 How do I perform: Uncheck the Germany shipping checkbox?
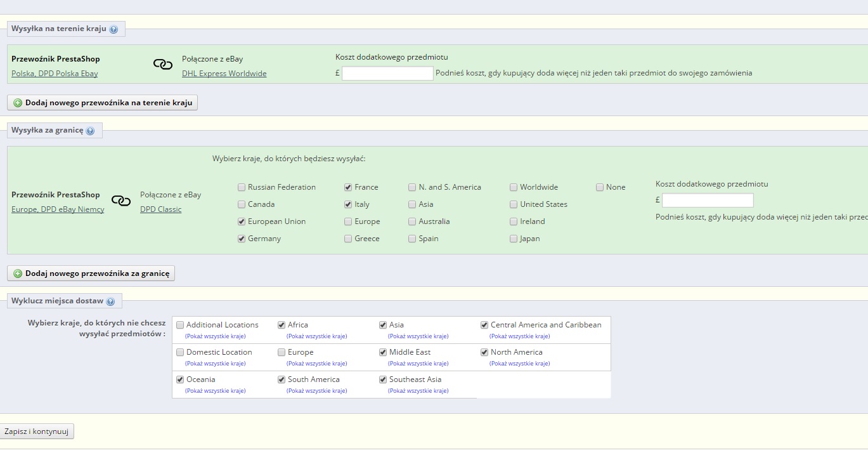coord(242,239)
